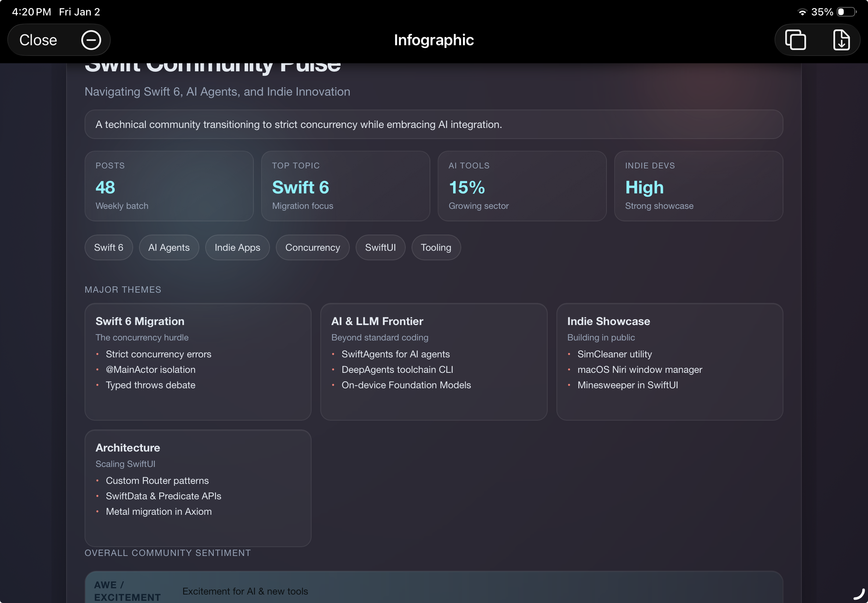Open the Indie Showcase theme card
868x603 pixels.
coord(670,361)
